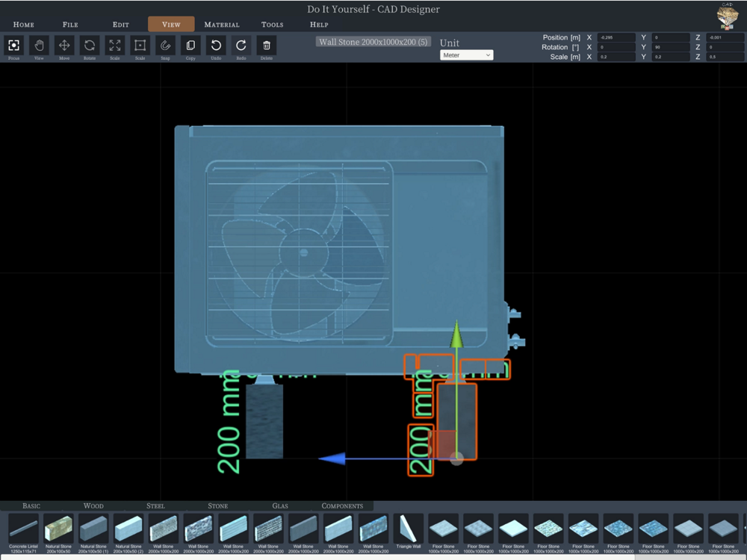Select the Rotate tool
Image resolution: width=747 pixels, height=560 pixels.
(x=90, y=46)
